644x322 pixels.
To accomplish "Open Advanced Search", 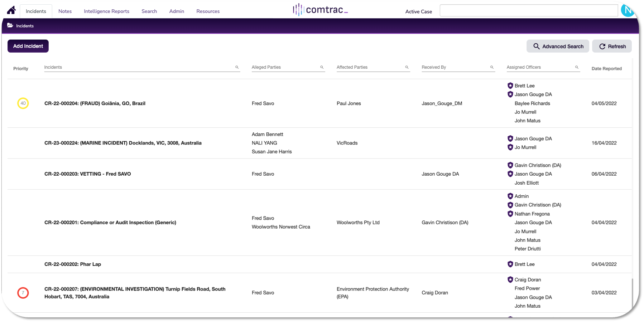I will 558,46.
